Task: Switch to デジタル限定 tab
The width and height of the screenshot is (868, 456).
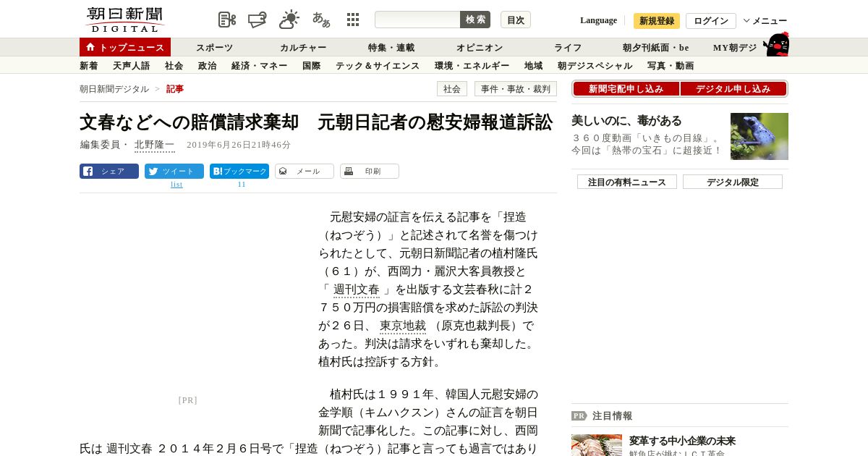Action: coord(733,182)
